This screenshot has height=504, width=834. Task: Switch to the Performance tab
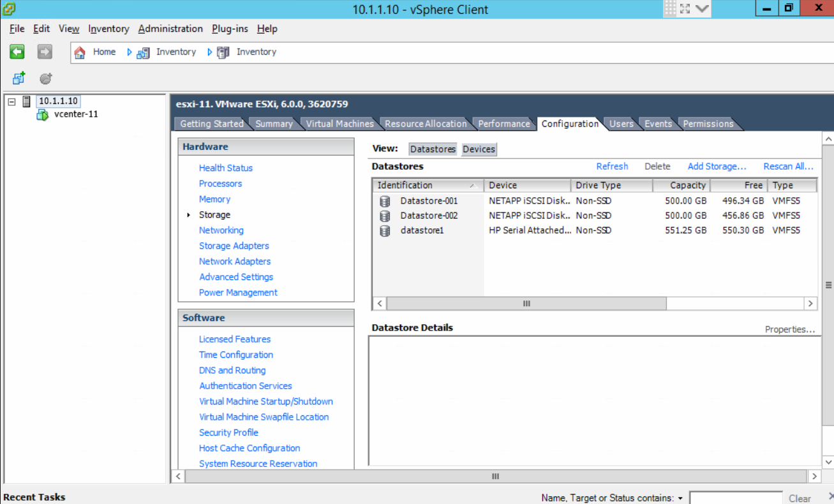pos(503,124)
